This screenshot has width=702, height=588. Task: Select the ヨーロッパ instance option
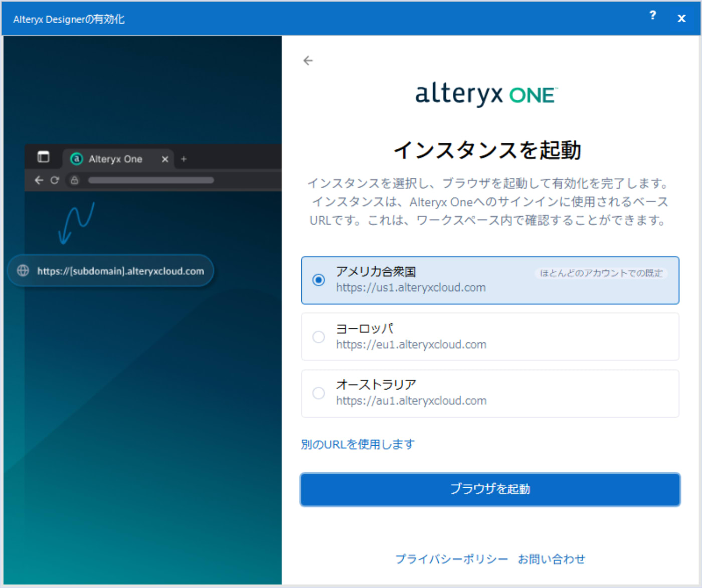[318, 337]
